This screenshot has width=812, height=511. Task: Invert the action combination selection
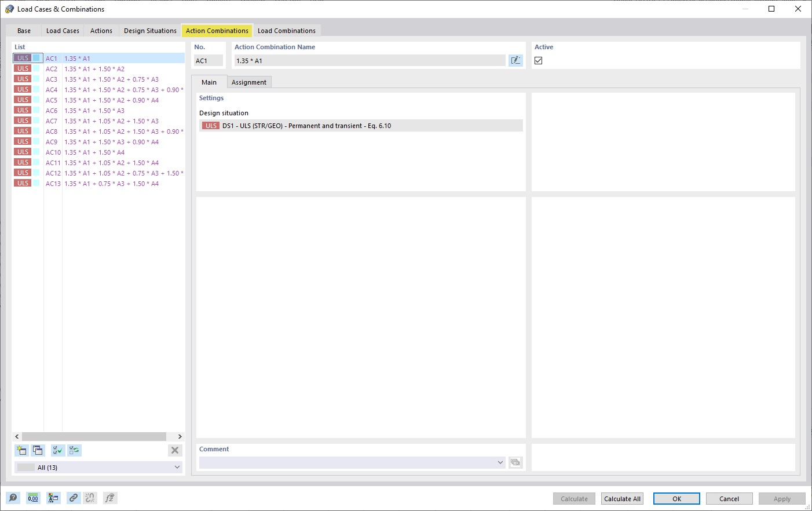coord(74,450)
